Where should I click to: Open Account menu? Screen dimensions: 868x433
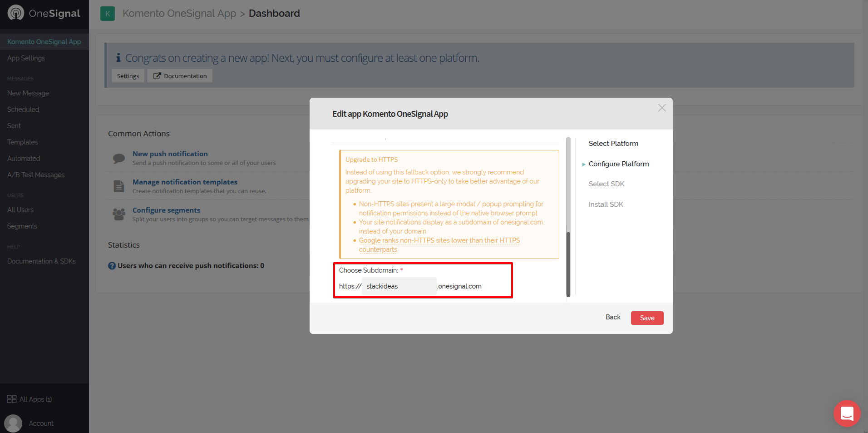tap(41, 423)
